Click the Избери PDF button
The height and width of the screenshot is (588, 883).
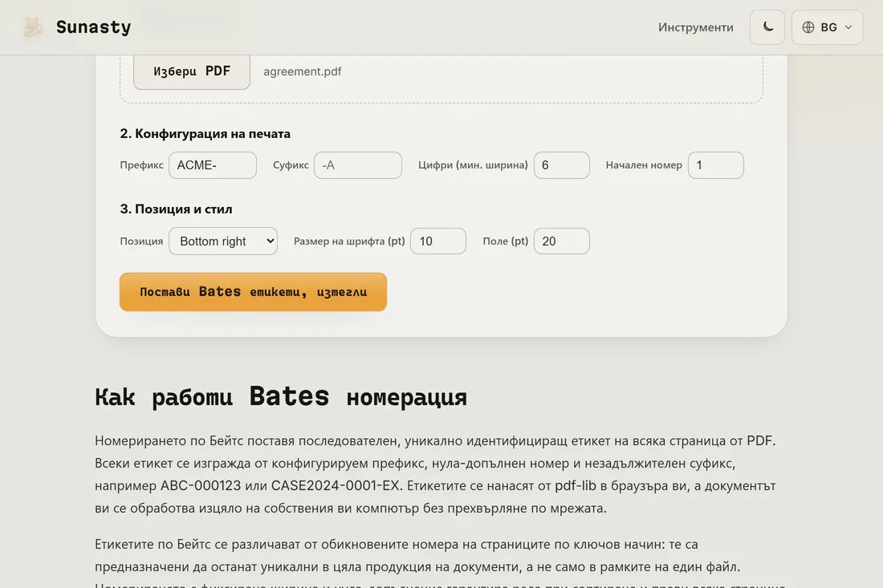[192, 71]
